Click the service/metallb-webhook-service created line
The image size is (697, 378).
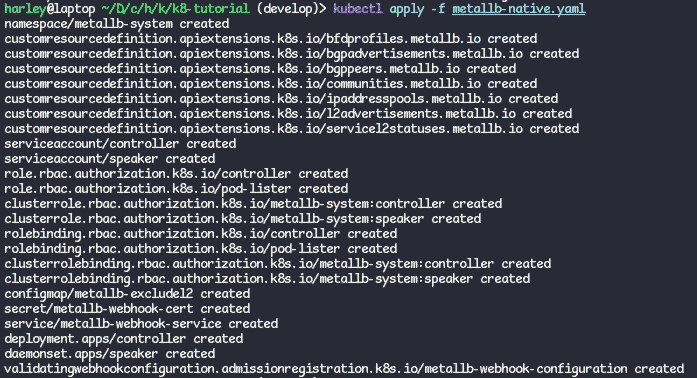[141, 324]
